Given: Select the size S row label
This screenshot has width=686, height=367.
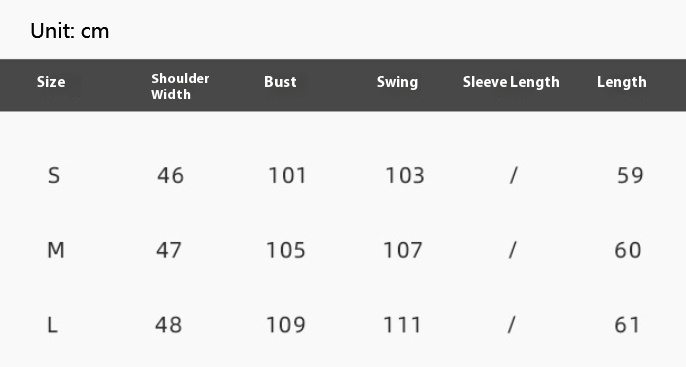Looking at the screenshot, I should pos(54,175).
